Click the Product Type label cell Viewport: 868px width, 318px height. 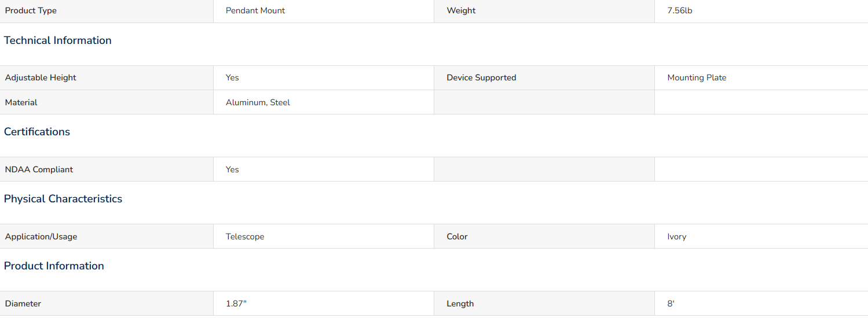[x=107, y=11]
